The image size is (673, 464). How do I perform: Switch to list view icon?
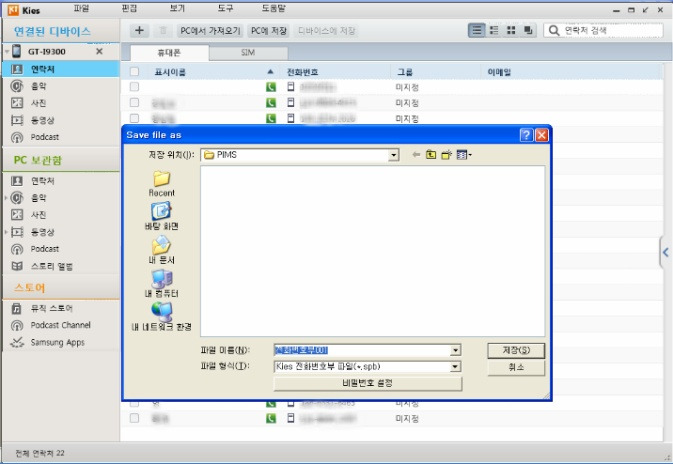pyautogui.click(x=476, y=30)
